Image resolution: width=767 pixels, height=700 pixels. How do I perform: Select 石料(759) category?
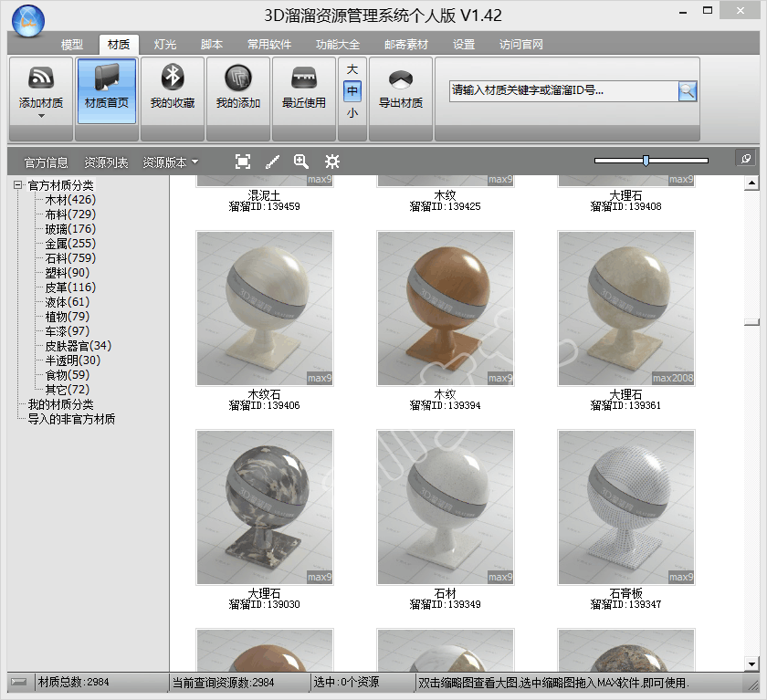[70, 258]
